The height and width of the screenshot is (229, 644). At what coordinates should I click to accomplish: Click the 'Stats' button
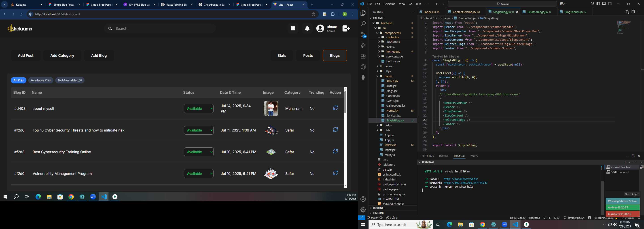[x=282, y=55]
